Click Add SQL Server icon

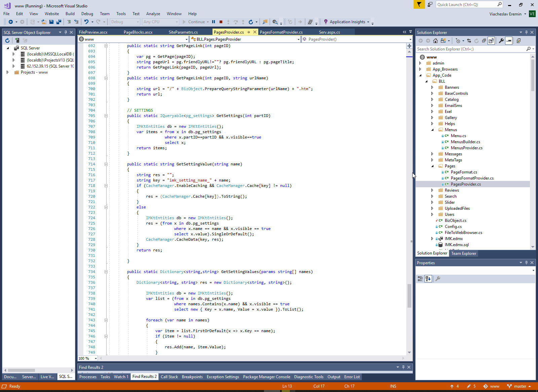[17, 40]
